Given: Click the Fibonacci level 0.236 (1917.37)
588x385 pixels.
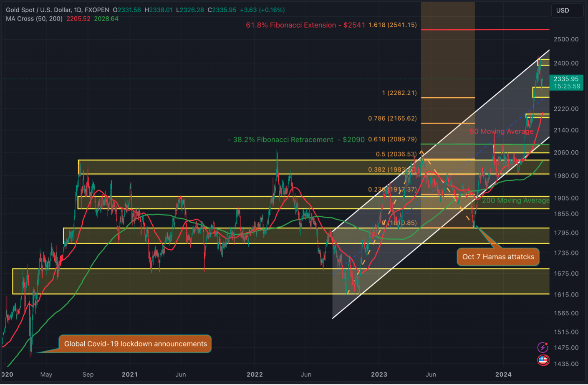Looking at the screenshot, I should point(392,190).
